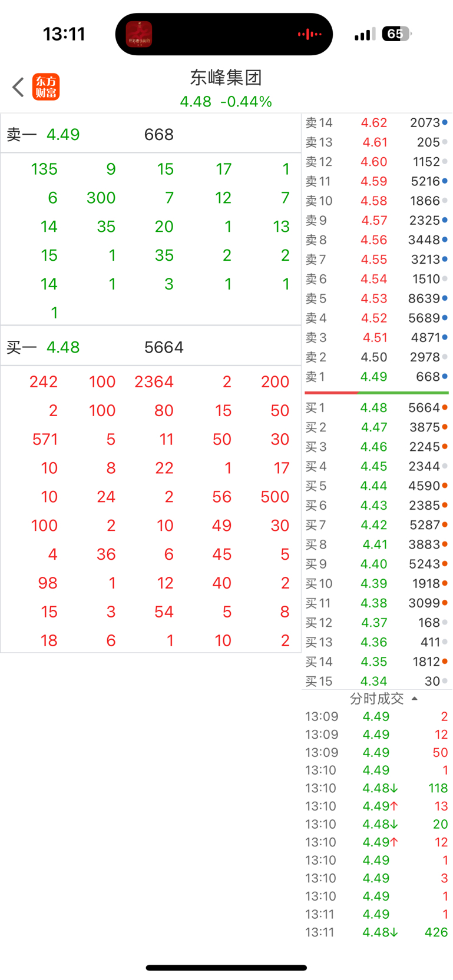The height and width of the screenshot is (980, 453).
Task: Select the 买7 price 4.42
Action: coord(374,525)
